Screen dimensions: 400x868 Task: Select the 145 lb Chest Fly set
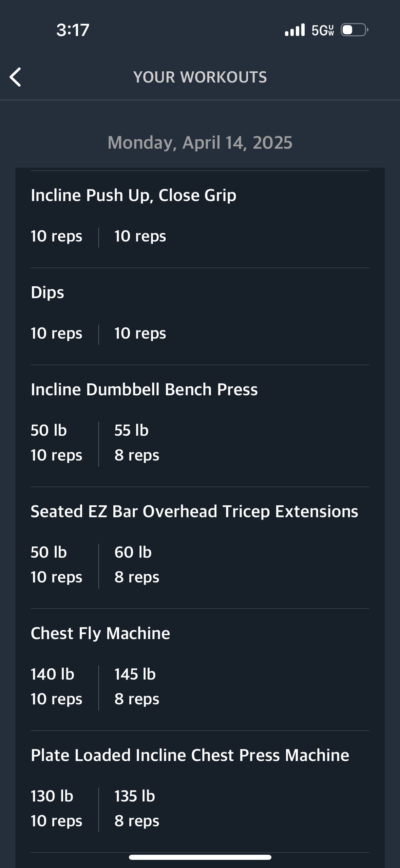point(137,686)
